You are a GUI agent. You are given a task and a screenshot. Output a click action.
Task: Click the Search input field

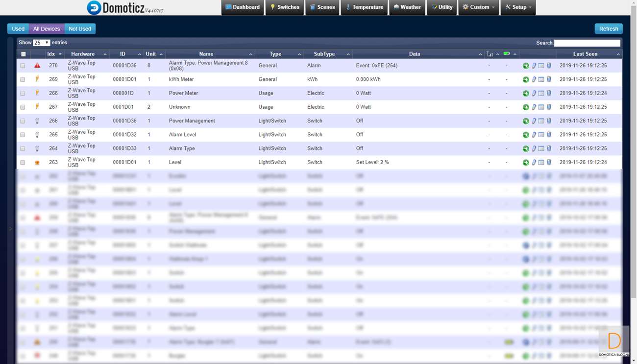point(587,43)
